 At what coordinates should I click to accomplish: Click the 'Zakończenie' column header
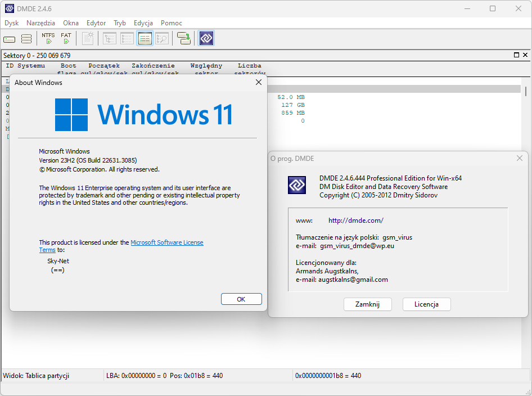[x=154, y=66]
